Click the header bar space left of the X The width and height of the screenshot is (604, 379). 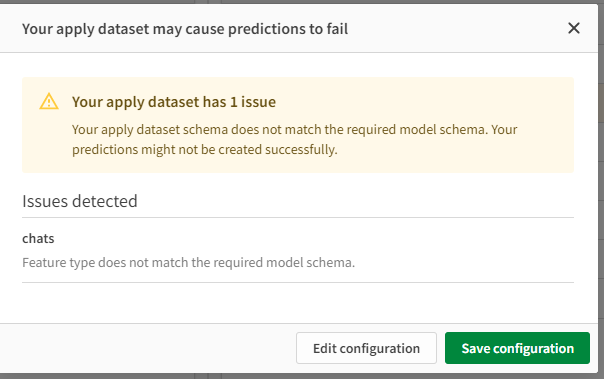[455, 28]
